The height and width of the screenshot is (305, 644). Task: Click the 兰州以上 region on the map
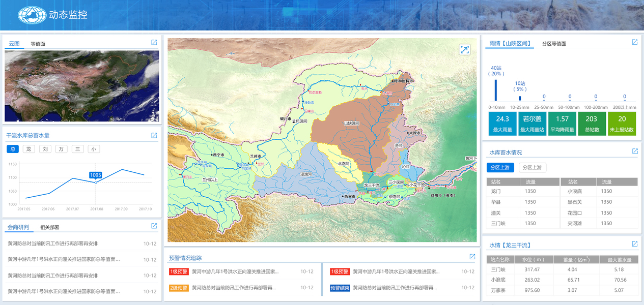210,179
